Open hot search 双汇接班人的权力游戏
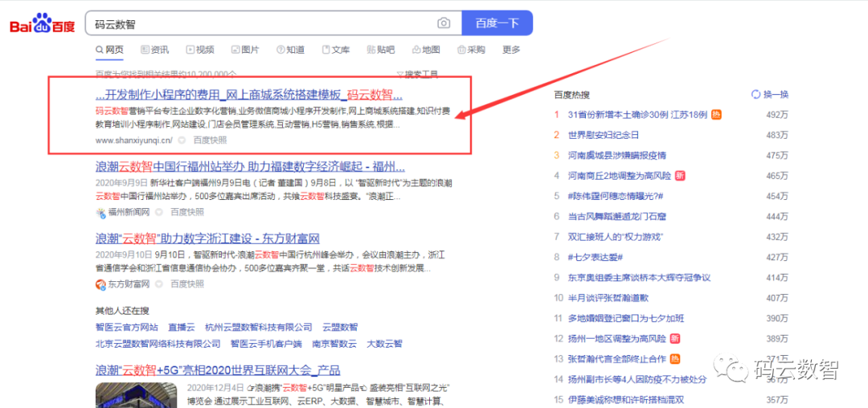Image resolution: width=868 pixels, height=408 pixels. 616,237
